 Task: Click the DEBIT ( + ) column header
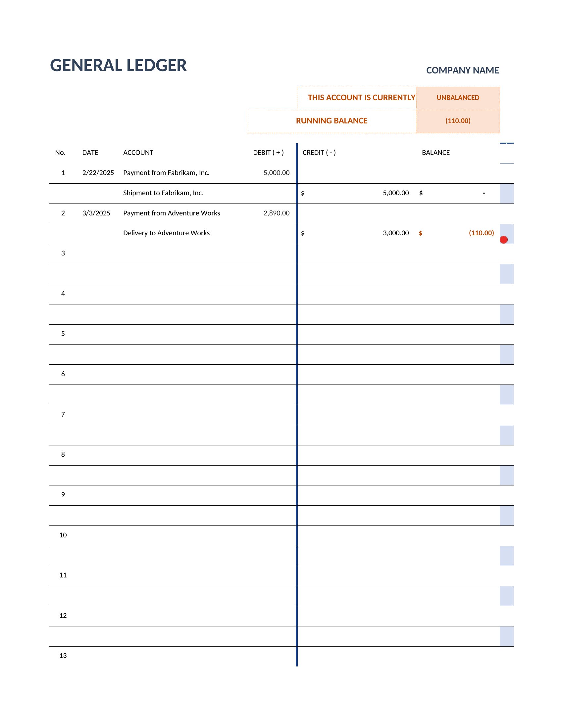click(x=268, y=153)
